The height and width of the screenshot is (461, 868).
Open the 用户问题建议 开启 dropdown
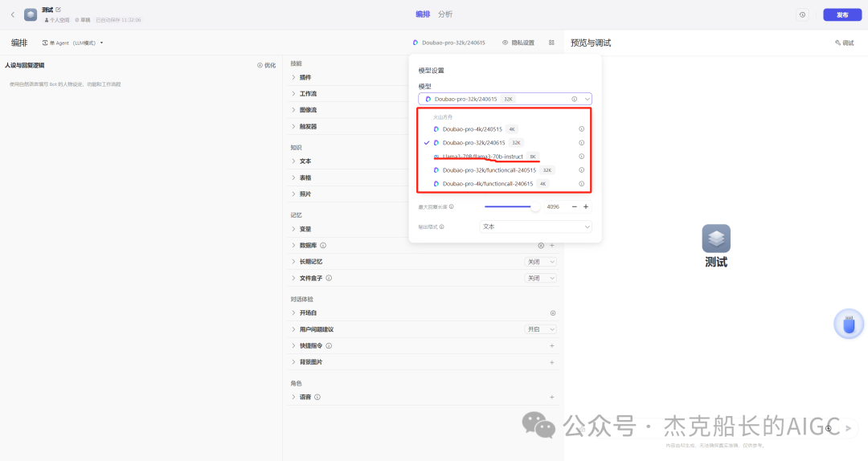pos(540,329)
